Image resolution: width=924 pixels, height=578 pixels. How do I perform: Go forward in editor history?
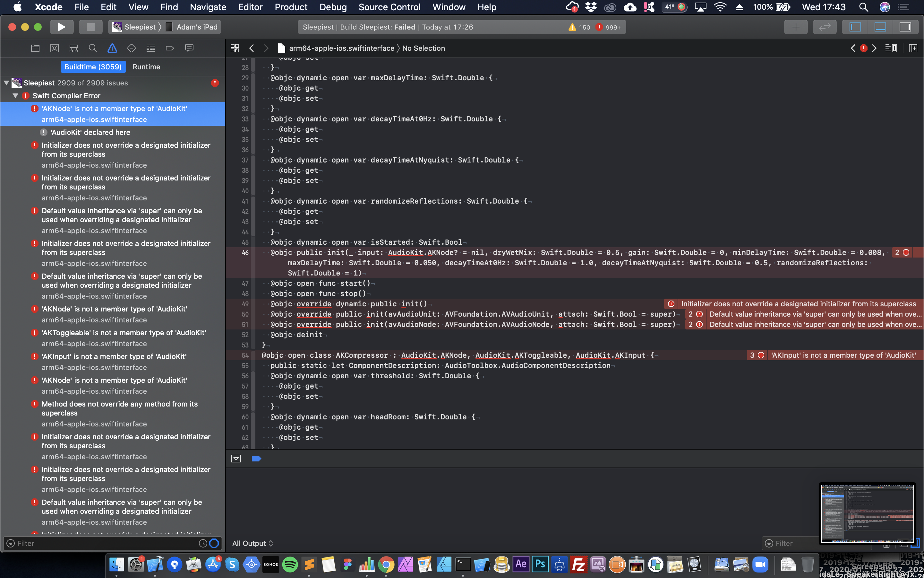[266, 48]
